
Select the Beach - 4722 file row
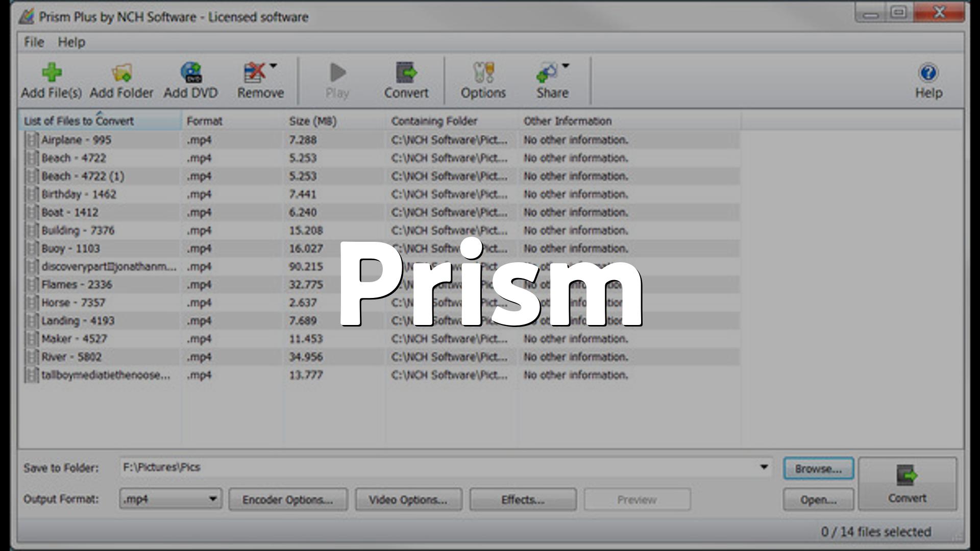[380, 158]
